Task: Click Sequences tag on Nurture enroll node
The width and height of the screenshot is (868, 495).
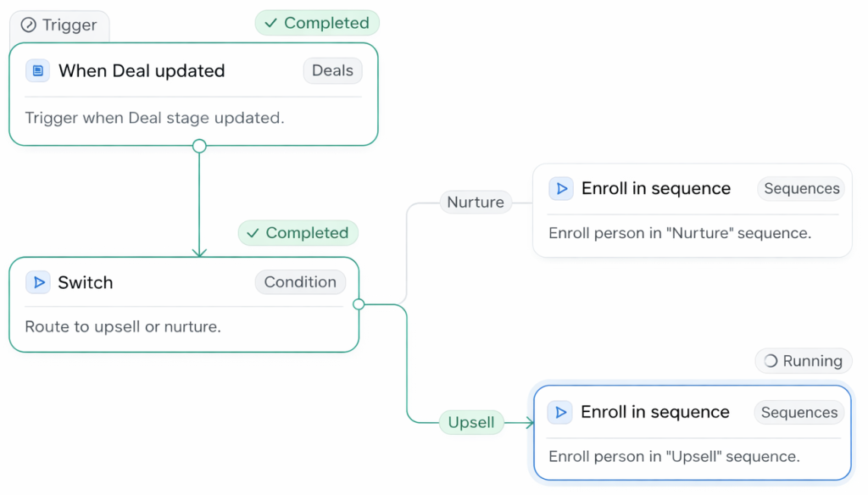Action: [801, 189]
